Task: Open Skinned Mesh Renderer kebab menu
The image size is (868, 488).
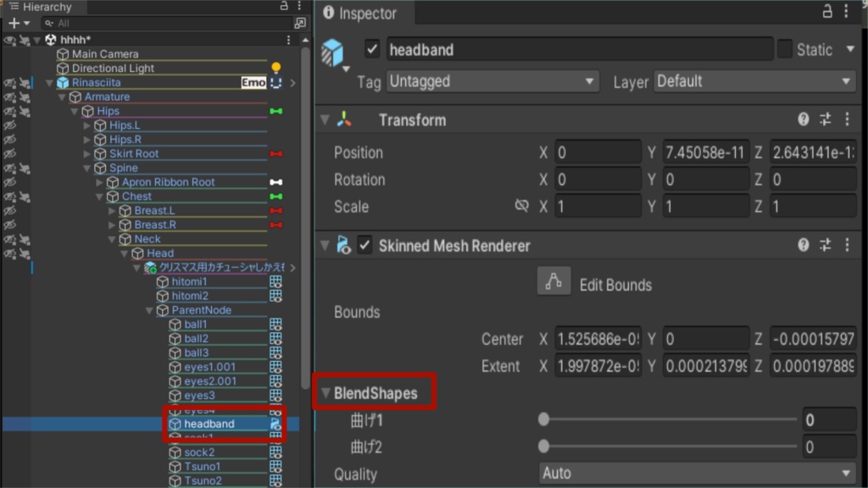Action: pyautogui.click(x=848, y=245)
